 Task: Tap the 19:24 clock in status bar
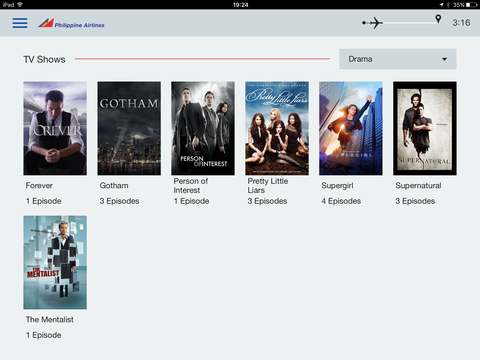click(x=240, y=5)
